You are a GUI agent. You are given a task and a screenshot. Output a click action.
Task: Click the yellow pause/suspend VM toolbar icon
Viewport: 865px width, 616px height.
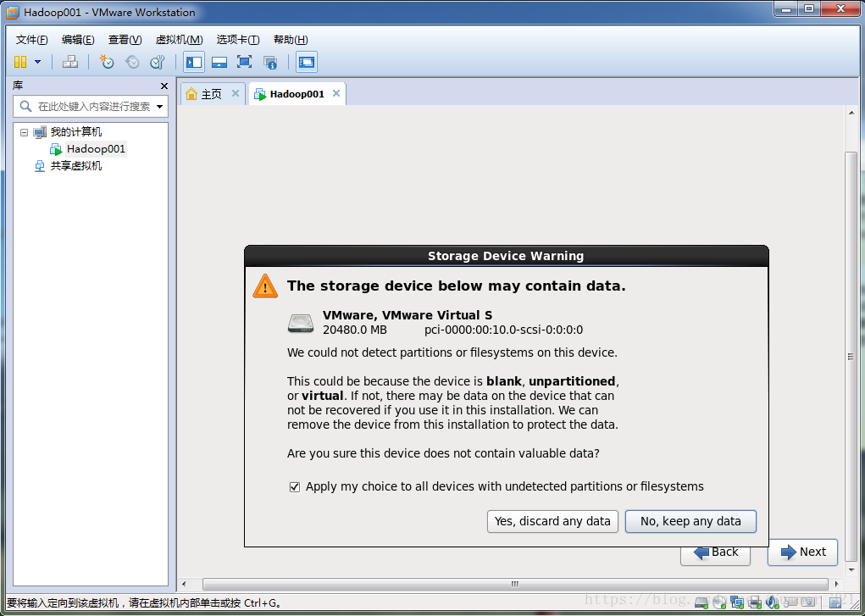click(20, 62)
